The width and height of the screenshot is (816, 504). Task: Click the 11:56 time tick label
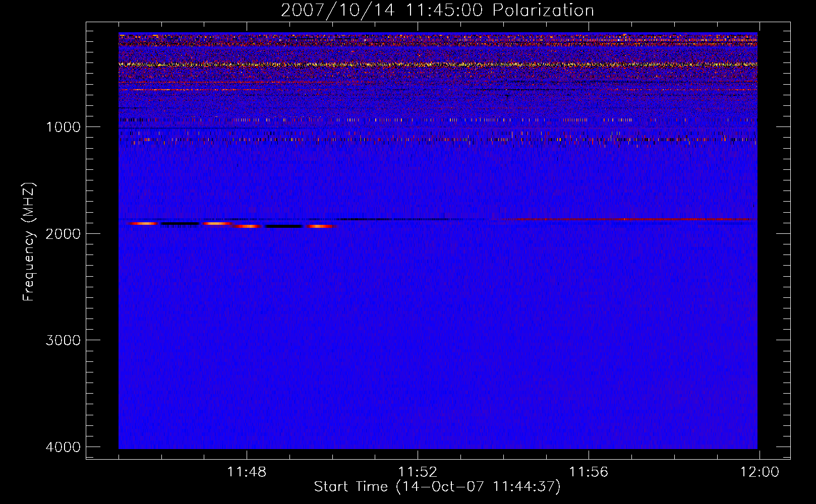589,472
